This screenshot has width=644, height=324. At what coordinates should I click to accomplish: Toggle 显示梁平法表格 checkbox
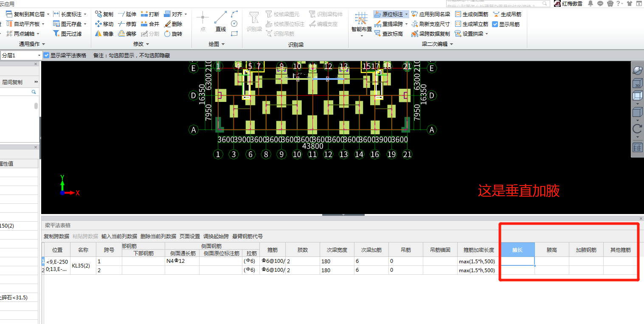47,55
